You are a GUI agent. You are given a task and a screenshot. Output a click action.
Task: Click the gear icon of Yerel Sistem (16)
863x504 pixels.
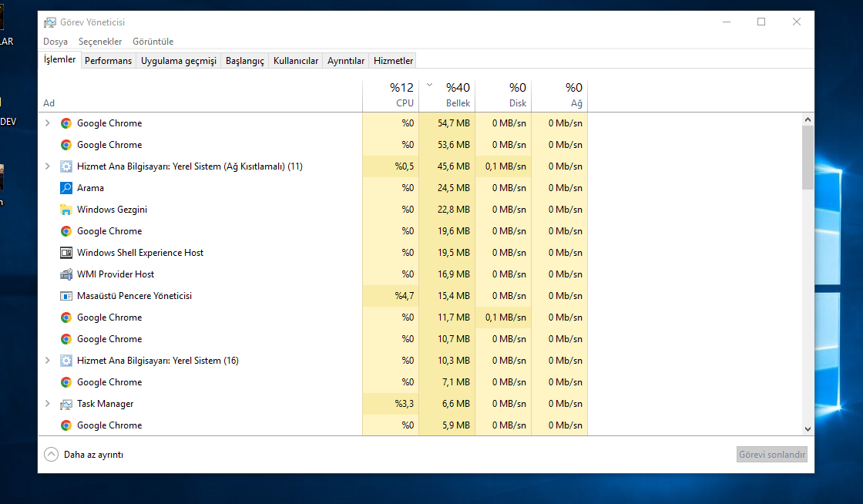pyautogui.click(x=66, y=361)
